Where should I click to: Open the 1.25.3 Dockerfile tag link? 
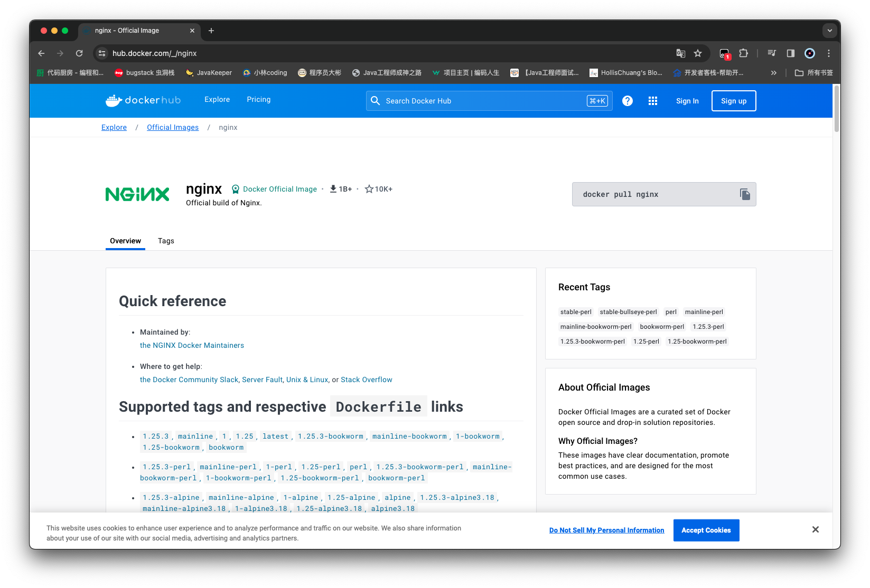coord(156,437)
